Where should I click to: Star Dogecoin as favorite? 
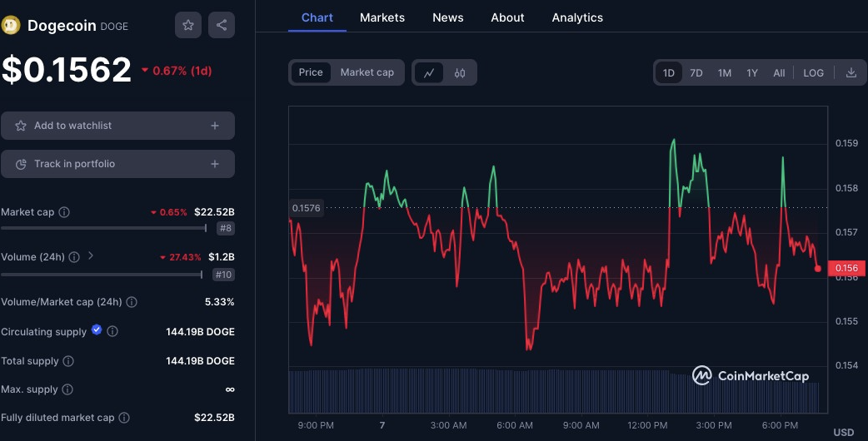click(x=188, y=25)
